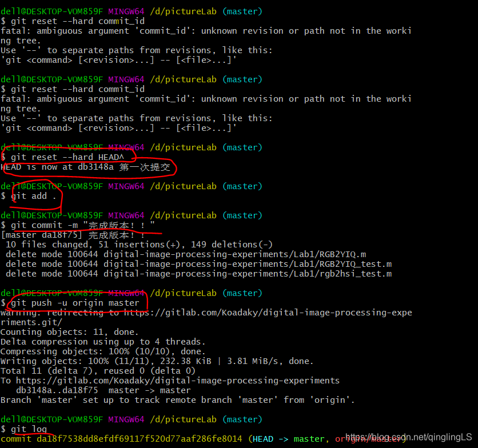Click the delete mode RGB2YIQ_test.m line
The height and width of the screenshot is (448, 478).
tap(199, 264)
